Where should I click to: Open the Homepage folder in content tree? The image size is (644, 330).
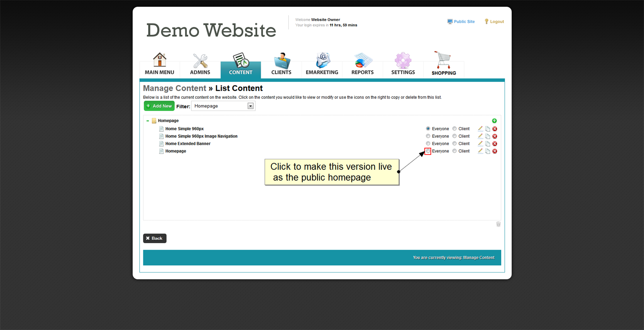(168, 121)
